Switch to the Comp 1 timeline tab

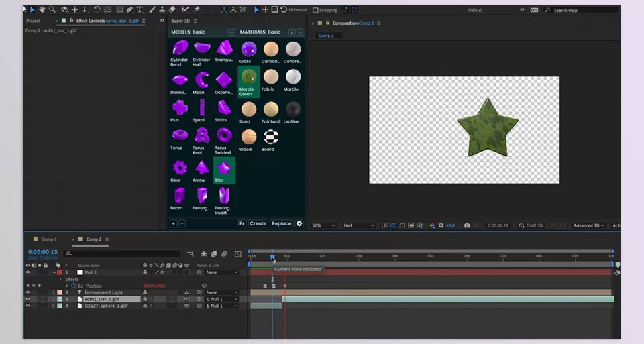(x=49, y=239)
